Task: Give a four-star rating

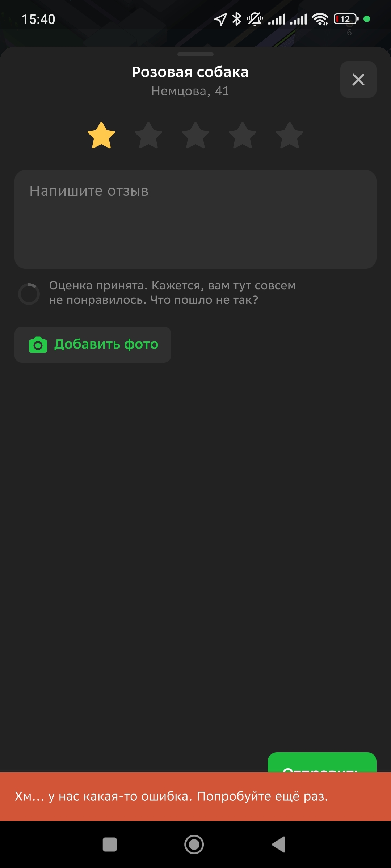Action: pos(243,135)
